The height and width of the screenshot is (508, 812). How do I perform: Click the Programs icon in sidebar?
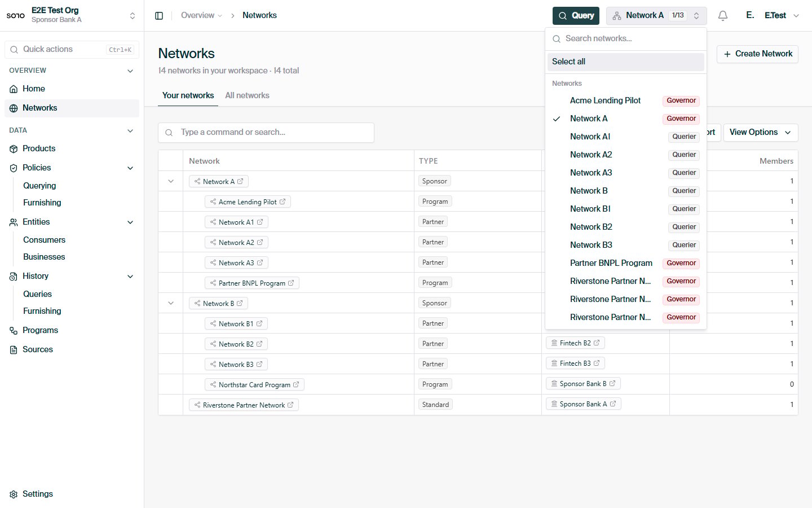click(14, 331)
